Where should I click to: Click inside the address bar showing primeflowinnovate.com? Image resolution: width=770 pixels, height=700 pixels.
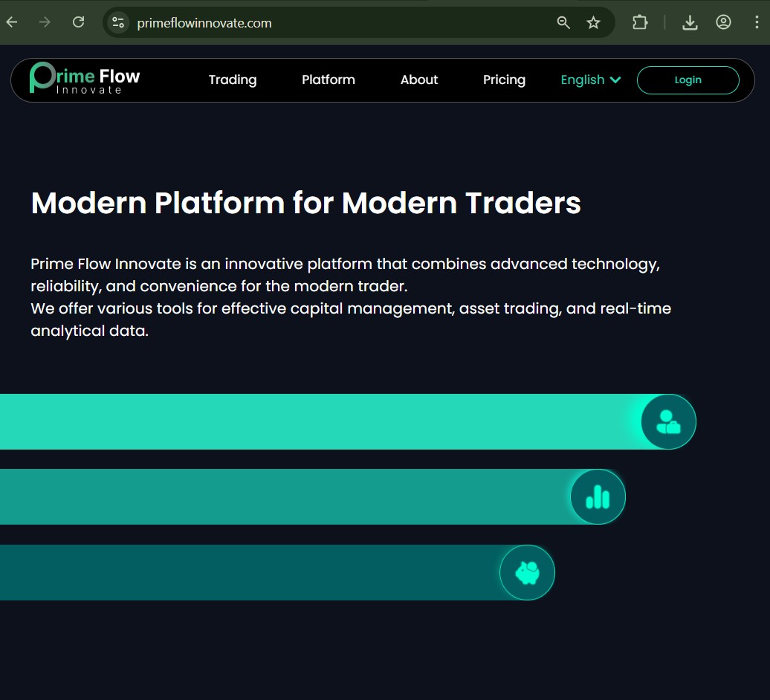point(297,22)
